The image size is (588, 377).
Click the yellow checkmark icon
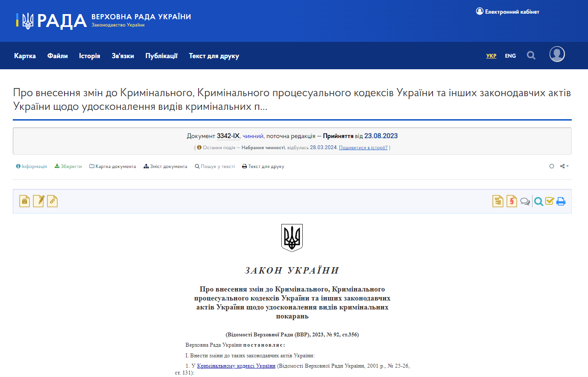click(550, 201)
